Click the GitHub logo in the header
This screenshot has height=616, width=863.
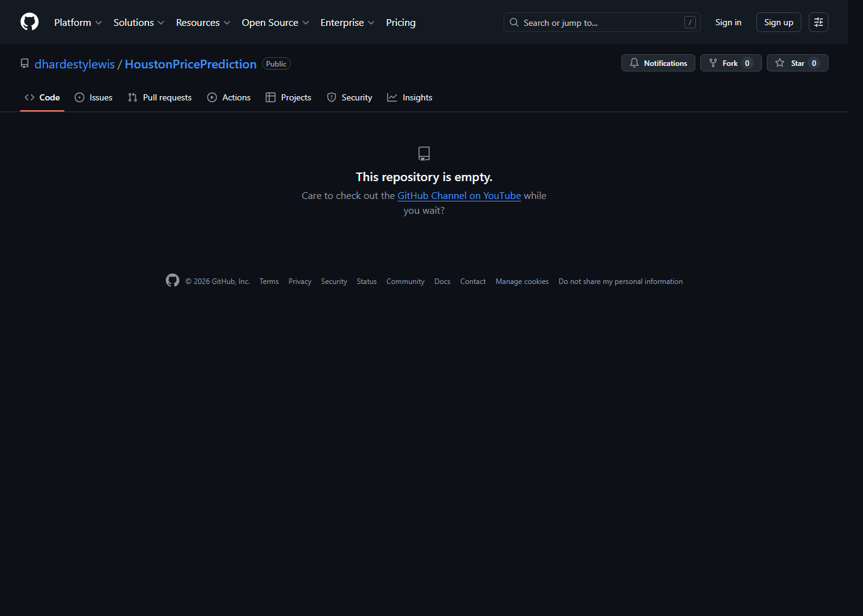(x=29, y=22)
